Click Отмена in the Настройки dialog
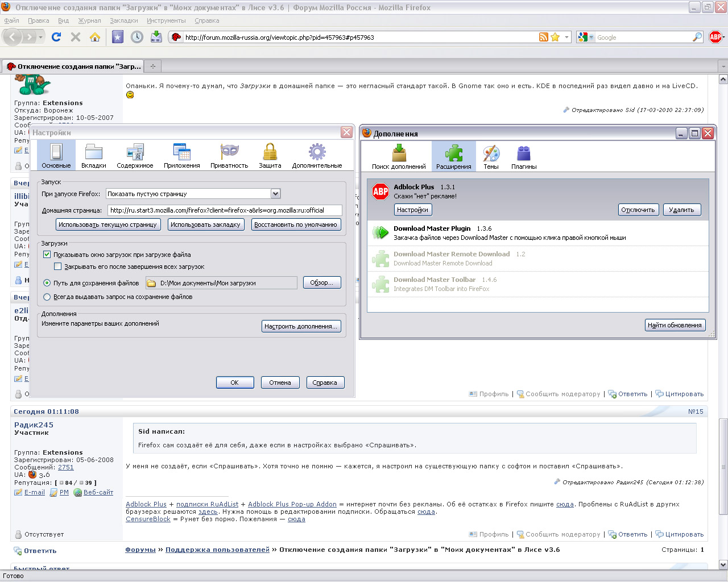728x582 pixels. pyautogui.click(x=280, y=383)
